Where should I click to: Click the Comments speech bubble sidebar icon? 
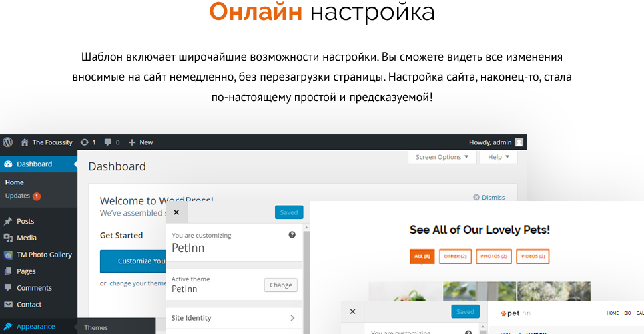pos(8,288)
